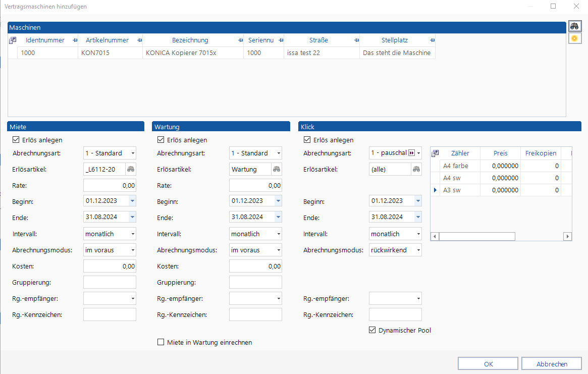Click the Abbrechen button

click(552, 364)
